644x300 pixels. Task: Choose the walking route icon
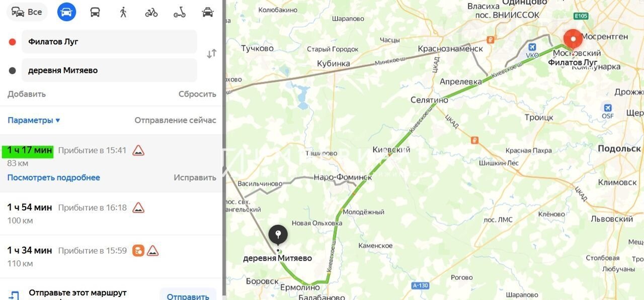coord(123,12)
